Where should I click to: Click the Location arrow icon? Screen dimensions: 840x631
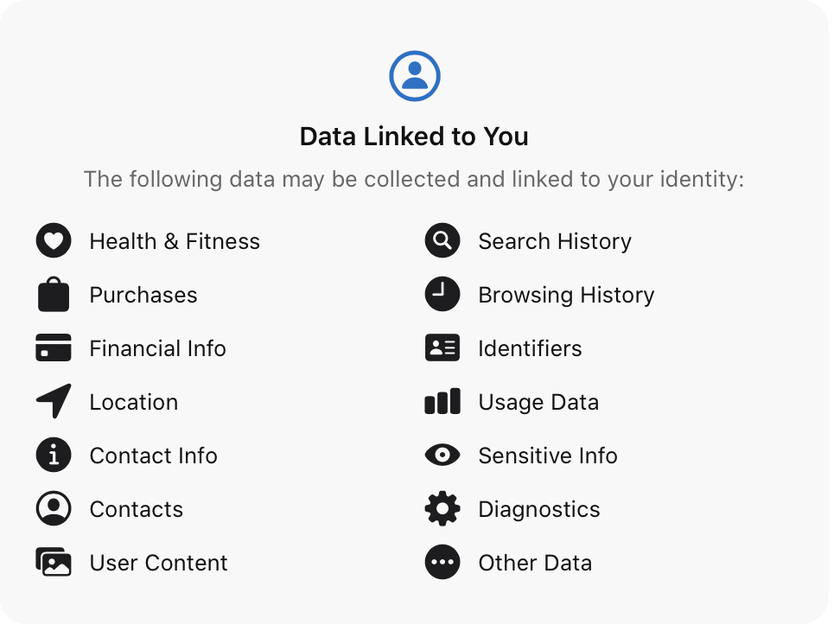(x=54, y=402)
